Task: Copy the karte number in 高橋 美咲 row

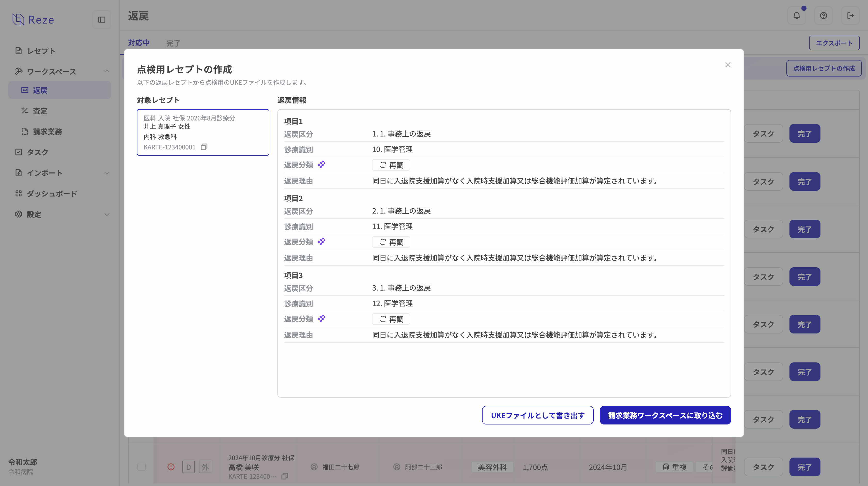Action: 285,476
